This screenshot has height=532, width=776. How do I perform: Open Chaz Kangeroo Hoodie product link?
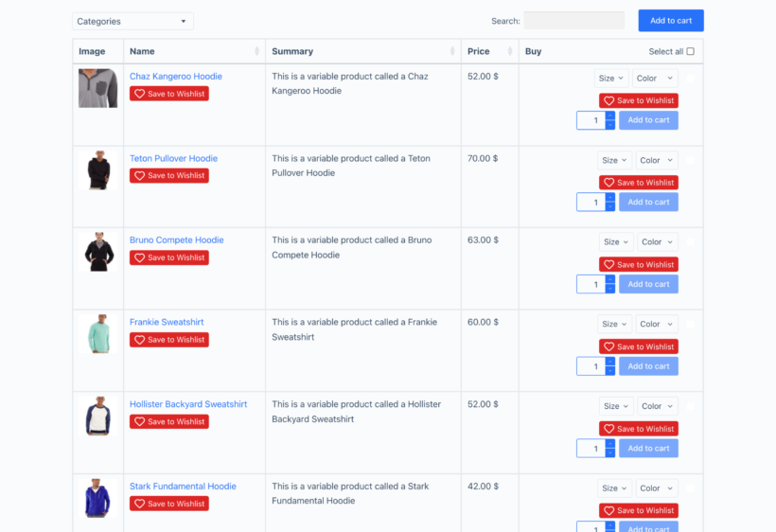click(x=176, y=77)
